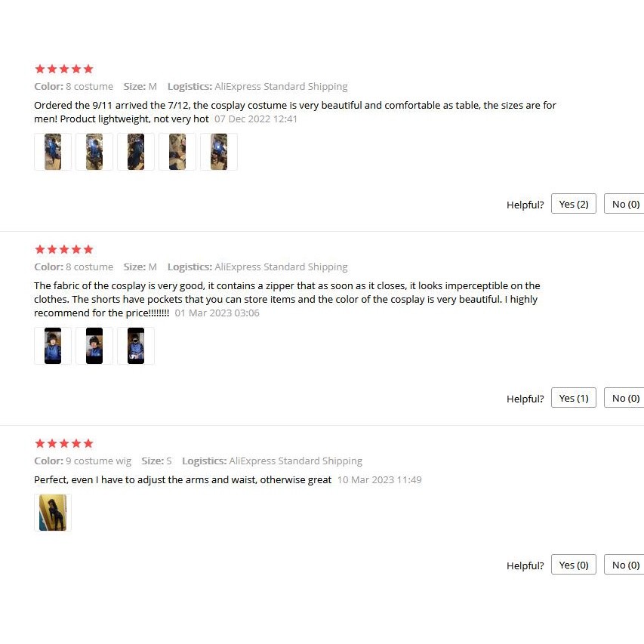Vote No (0) on the third review

(x=624, y=564)
